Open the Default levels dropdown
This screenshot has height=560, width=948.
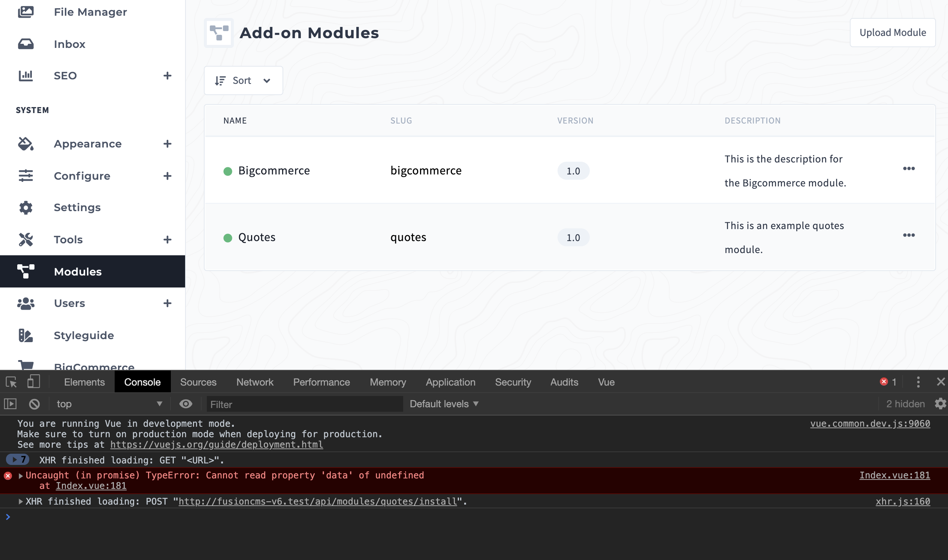tap(443, 404)
